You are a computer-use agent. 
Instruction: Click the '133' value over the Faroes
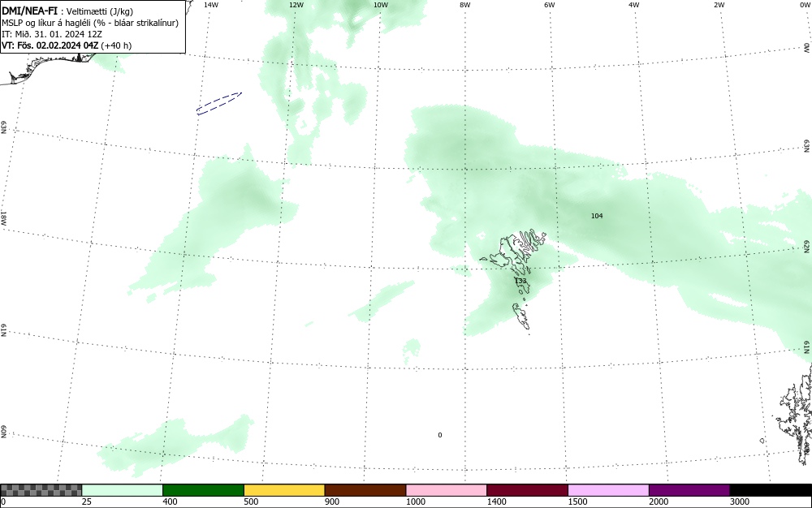coord(520,281)
